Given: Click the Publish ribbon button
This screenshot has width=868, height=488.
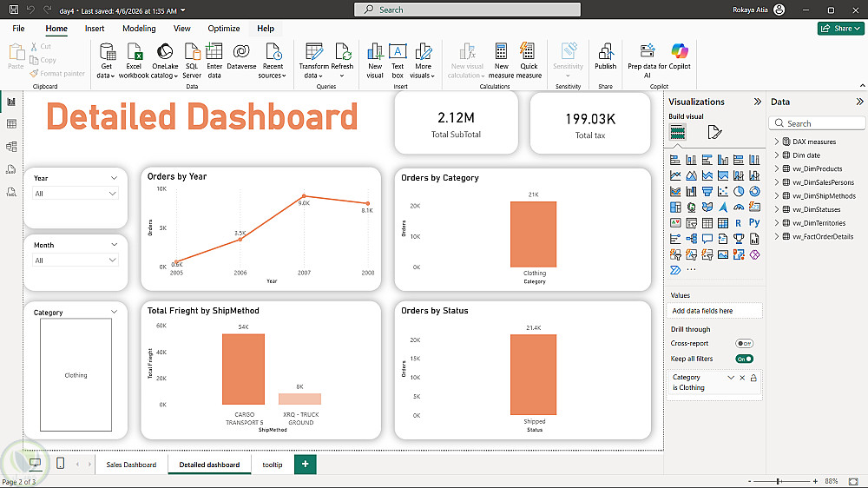Looking at the screenshot, I should (606, 57).
